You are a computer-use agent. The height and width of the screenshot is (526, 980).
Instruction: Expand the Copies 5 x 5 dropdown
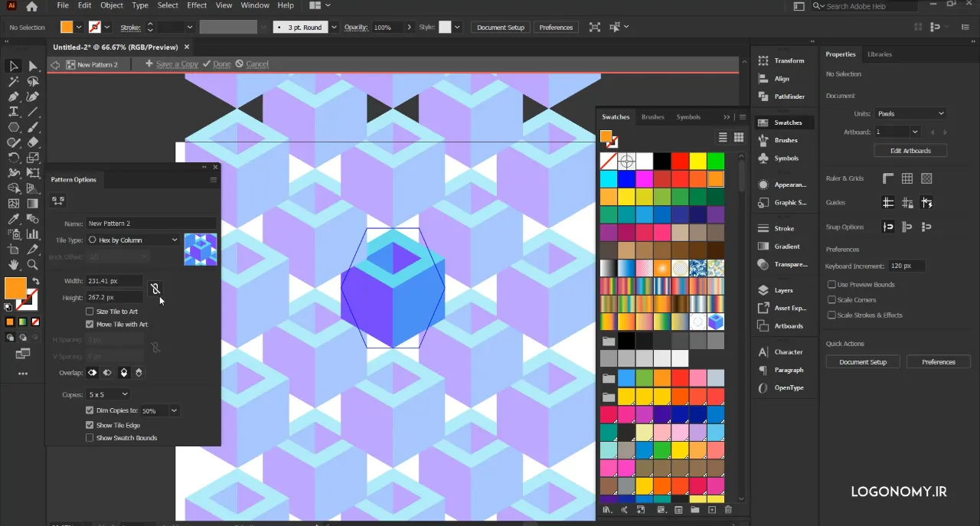tap(107, 394)
